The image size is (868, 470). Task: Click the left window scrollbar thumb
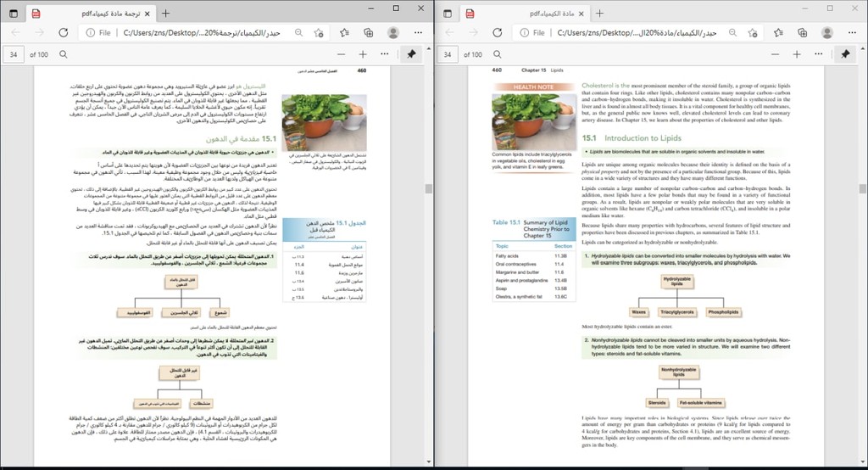428,189
